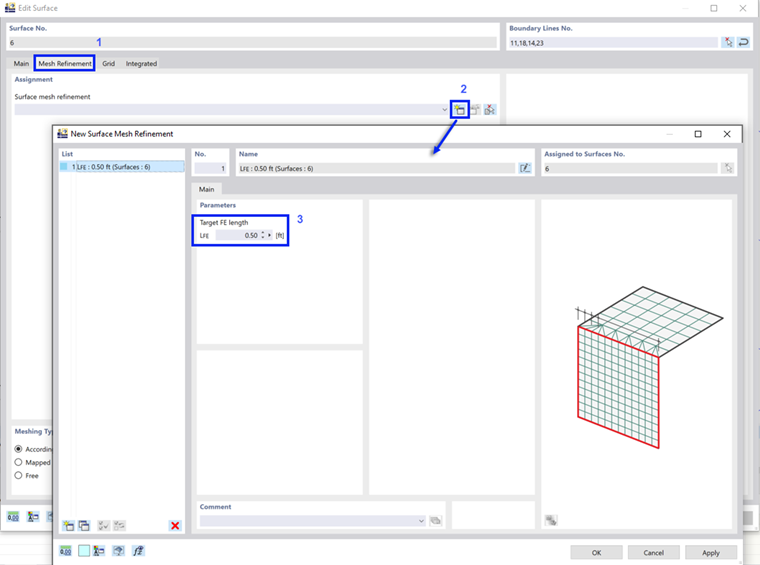Click the edit mesh refinement icon in Edit Surface
Viewport: 760px width, 565px height.
pyautogui.click(x=475, y=110)
